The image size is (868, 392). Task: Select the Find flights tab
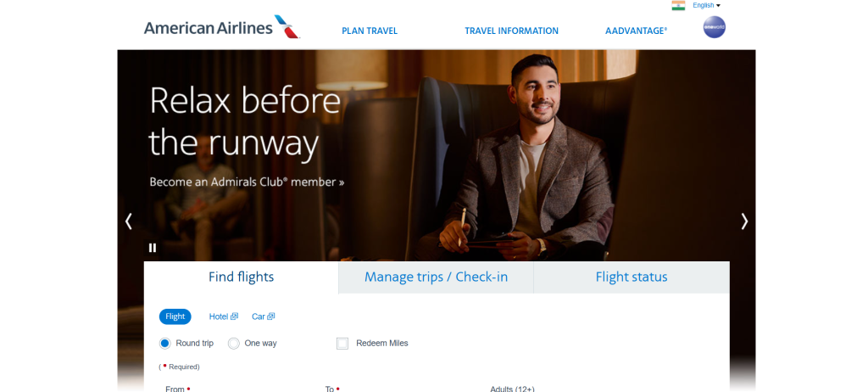click(241, 277)
